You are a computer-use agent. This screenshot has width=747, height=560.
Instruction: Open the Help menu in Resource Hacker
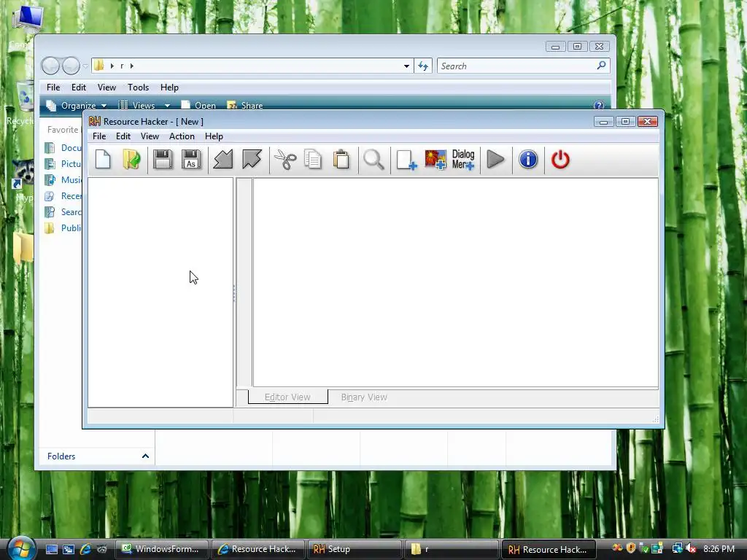[x=214, y=136]
